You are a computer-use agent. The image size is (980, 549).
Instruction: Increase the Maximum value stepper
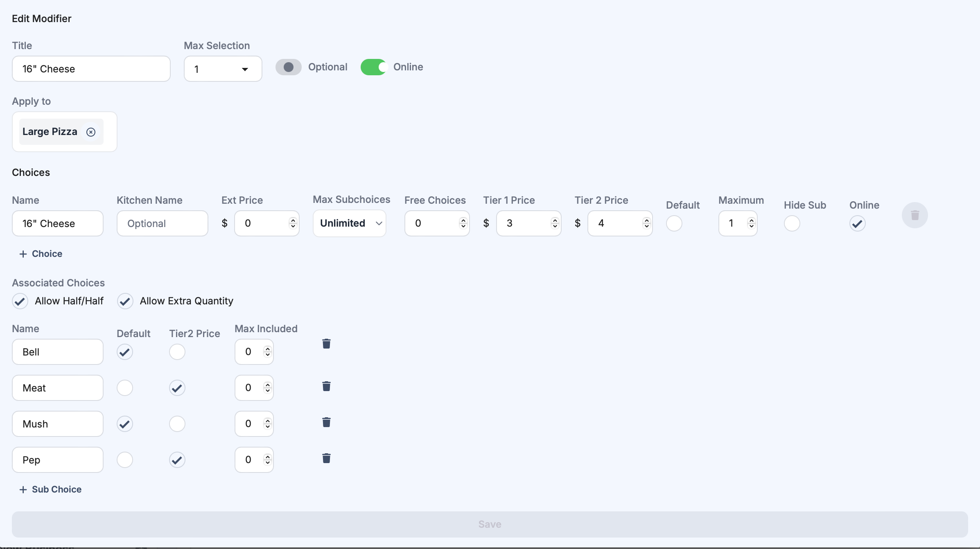(x=752, y=220)
